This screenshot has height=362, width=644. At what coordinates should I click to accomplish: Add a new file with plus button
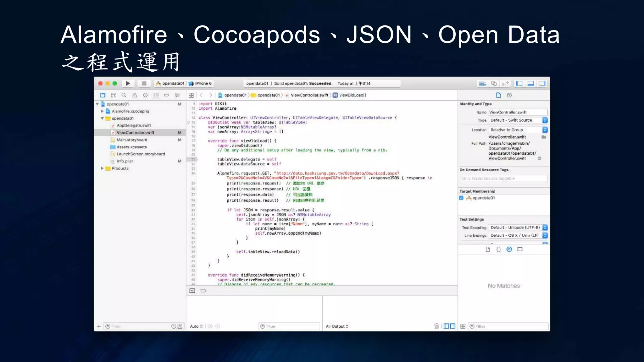pyautogui.click(x=99, y=326)
